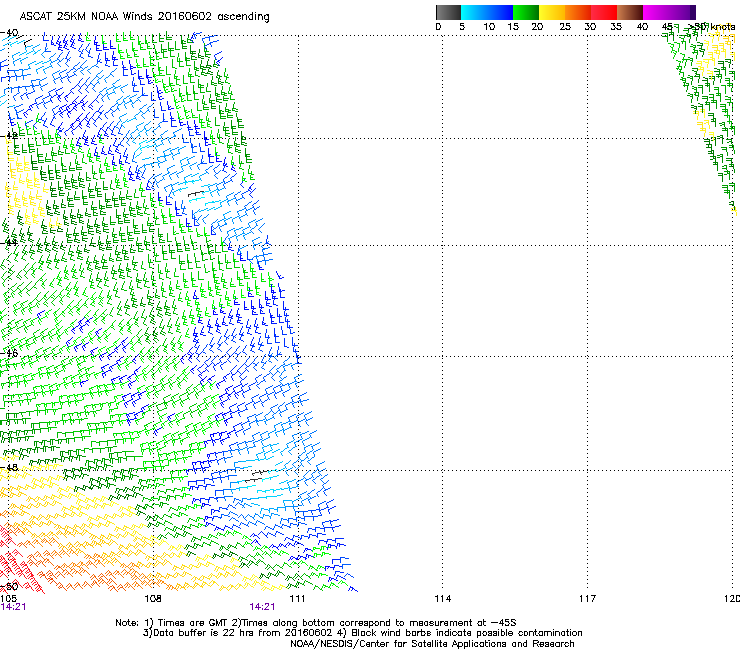Choose the brown 35–40 knot color bar segment

click(x=630, y=12)
